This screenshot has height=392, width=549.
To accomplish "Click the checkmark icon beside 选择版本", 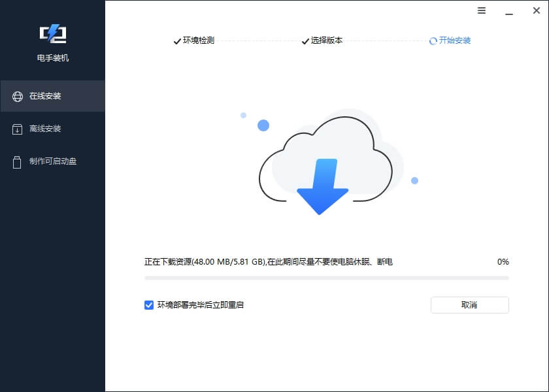I will pos(305,41).
